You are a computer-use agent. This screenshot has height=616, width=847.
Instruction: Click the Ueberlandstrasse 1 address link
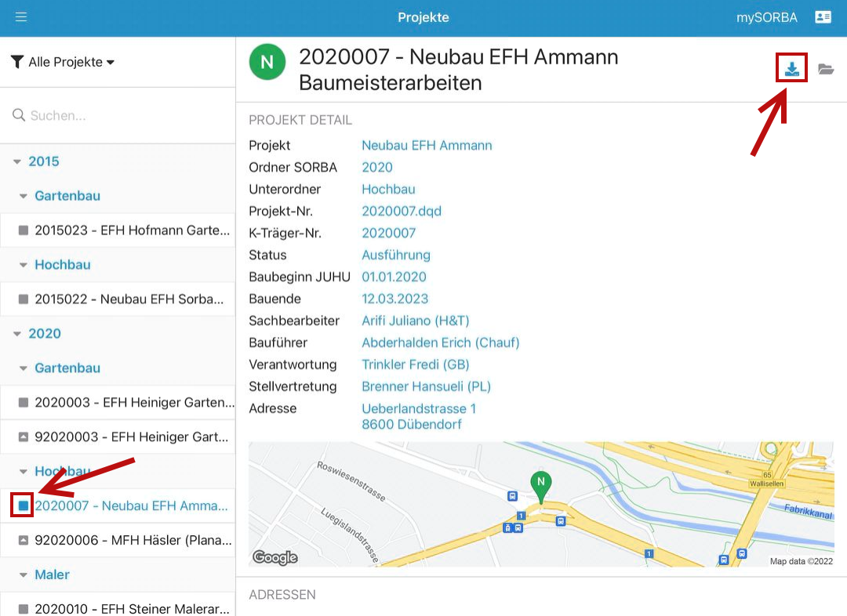(419, 408)
